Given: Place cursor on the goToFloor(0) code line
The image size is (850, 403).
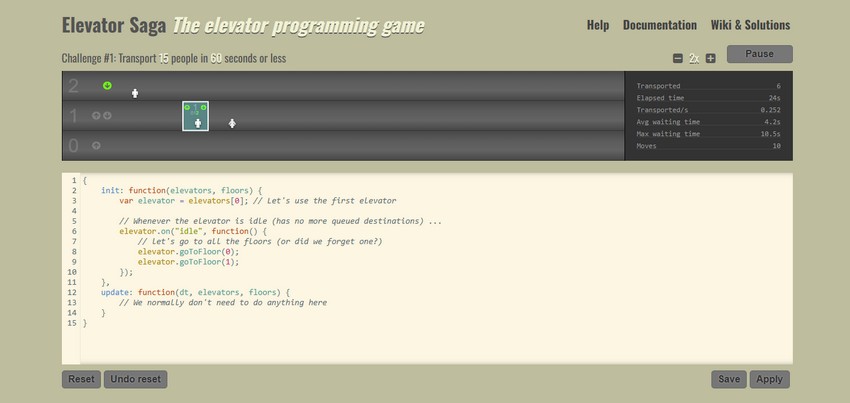Looking at the screenshot, I should [188, 251].
